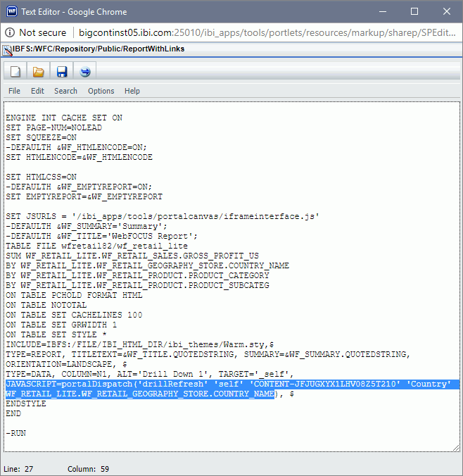Click the SET JSURLS line
The image size is (463, 476).
point(163,216)
